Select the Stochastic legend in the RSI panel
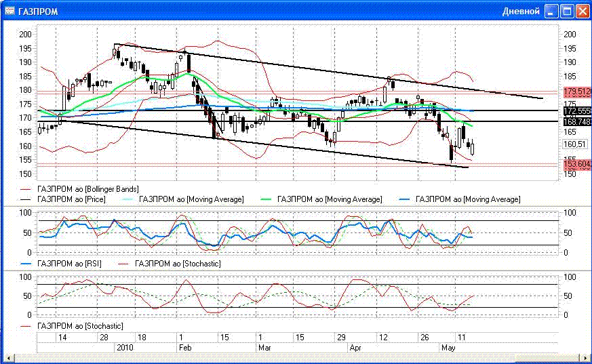The image size is (592, 364). pos(169,264)
